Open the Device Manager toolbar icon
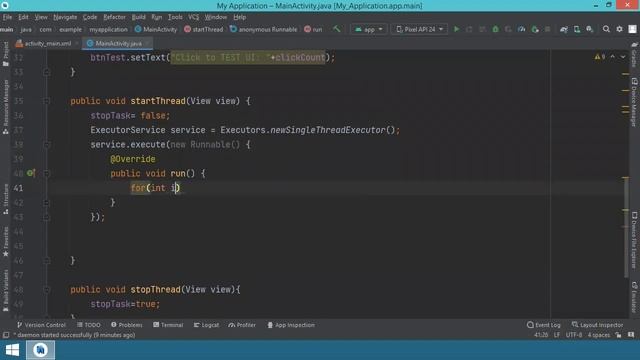The width and height of the screenshot is (640, 360). click(x=577, y=29)
